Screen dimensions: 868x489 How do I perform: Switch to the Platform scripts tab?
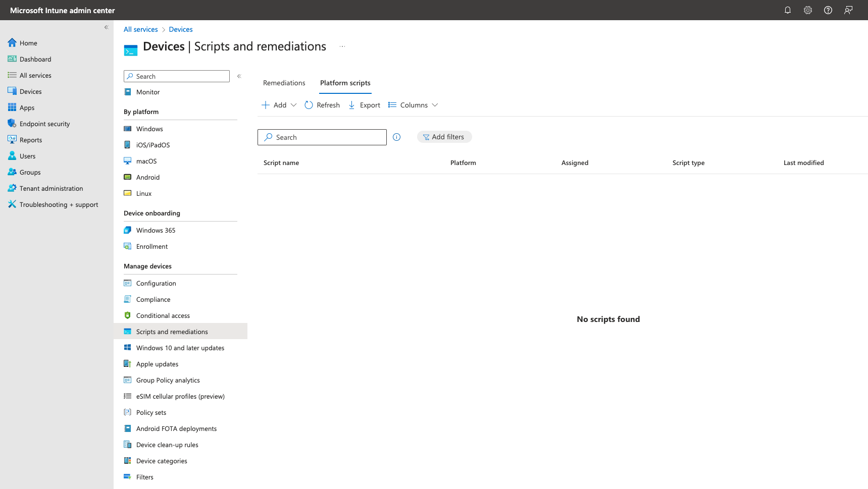[x=345, y=83]
